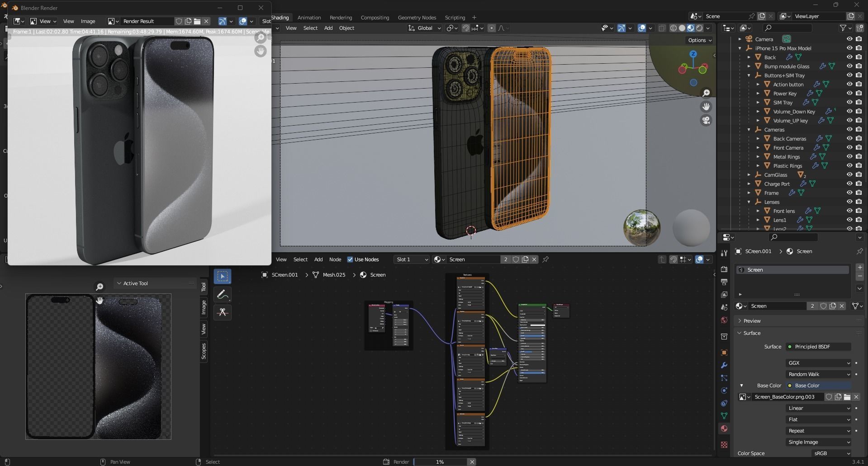Open the Physics properties tab
The height and width of the screenshot is (466, 868).
pos(724,391)
